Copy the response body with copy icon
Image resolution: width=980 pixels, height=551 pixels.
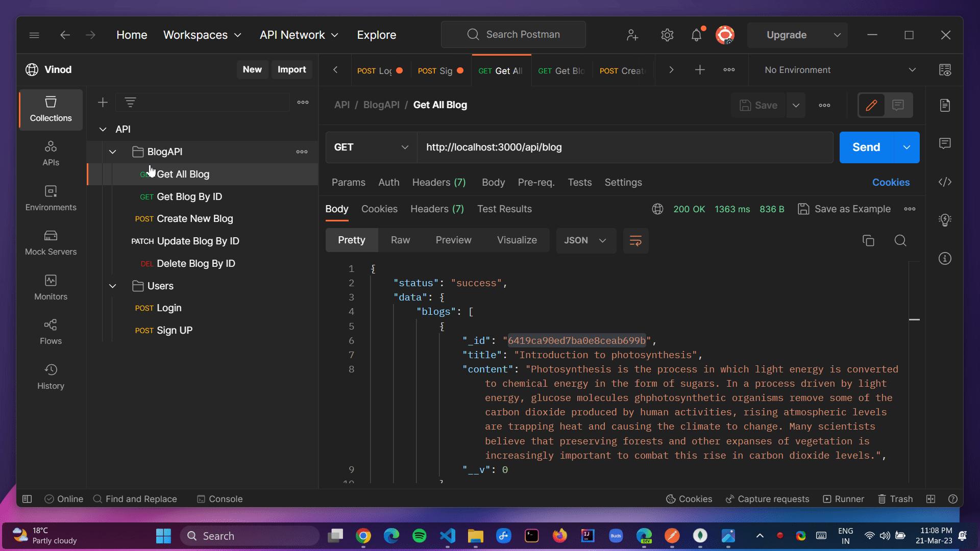coord(868,240)
